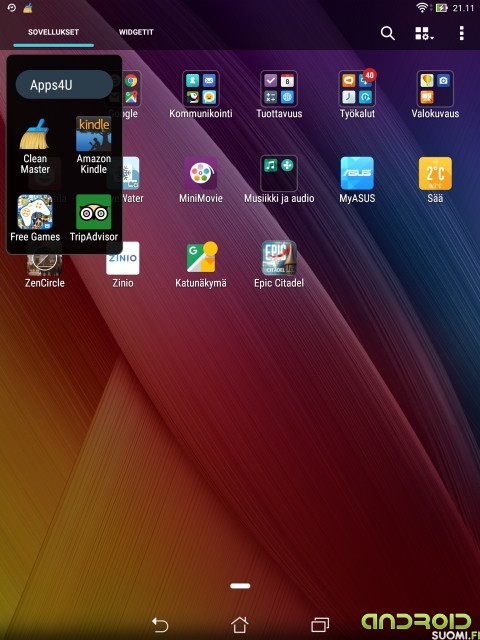Edit the Apps4U folder name field

tap(64, 84)
